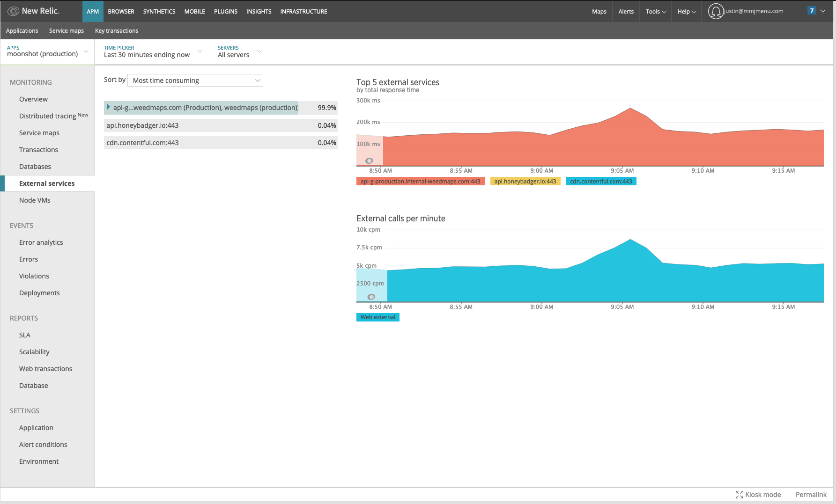Toggle the api-g-production.internal-weedmaps.com:443 legend swatch
The height and width of the screenshot is (504, 836).
[x=420, y=182]
